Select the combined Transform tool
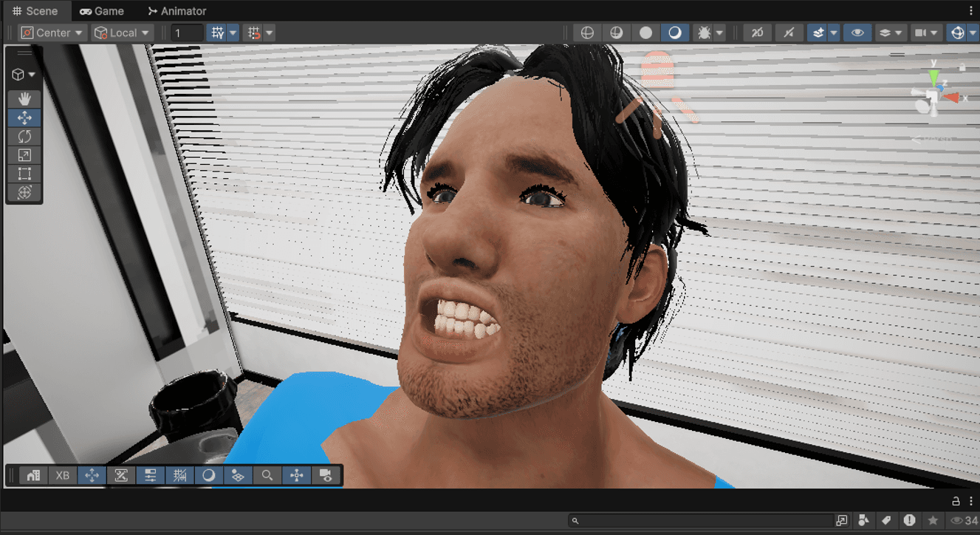The height and width of the screenshot is (535, 980). (24, 192)
